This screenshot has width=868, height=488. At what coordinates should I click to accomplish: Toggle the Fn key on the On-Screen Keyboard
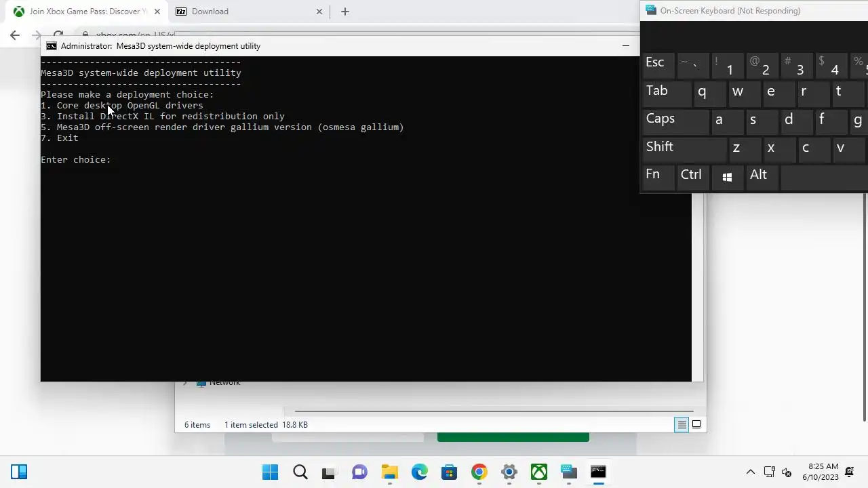tap(658, 178)
